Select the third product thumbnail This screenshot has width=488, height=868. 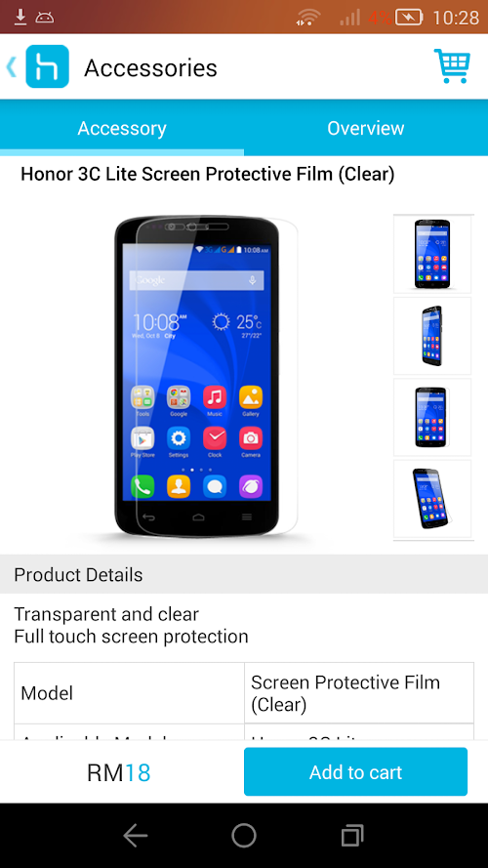tap(432, 417)
